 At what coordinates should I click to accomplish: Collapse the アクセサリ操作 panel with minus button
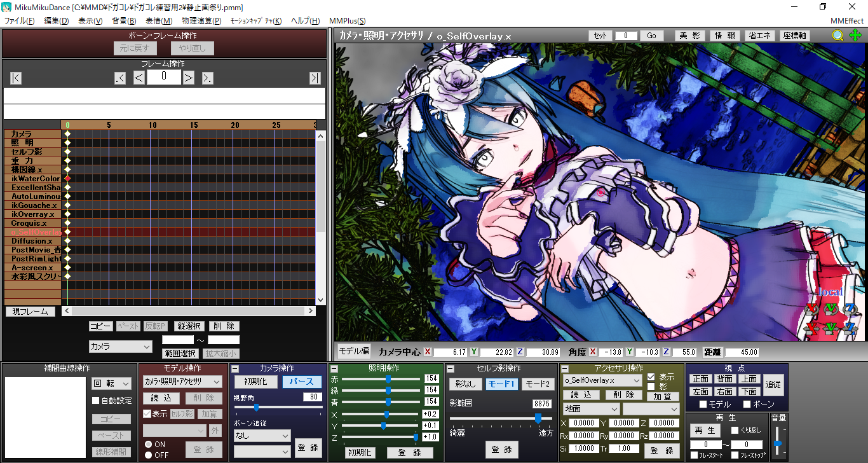pyautogui.click(x=564, y=369)
